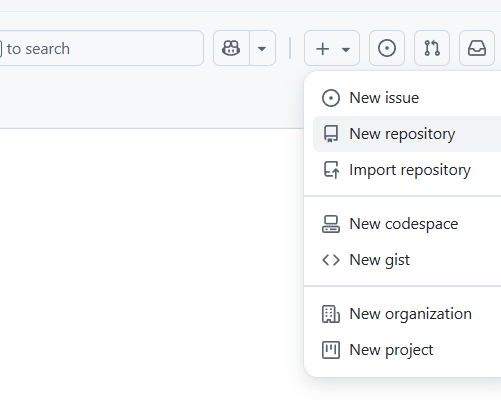Click the repository book icon beside New repository
501x401 pixels.
pyautogui.click(x=331, y=134)
